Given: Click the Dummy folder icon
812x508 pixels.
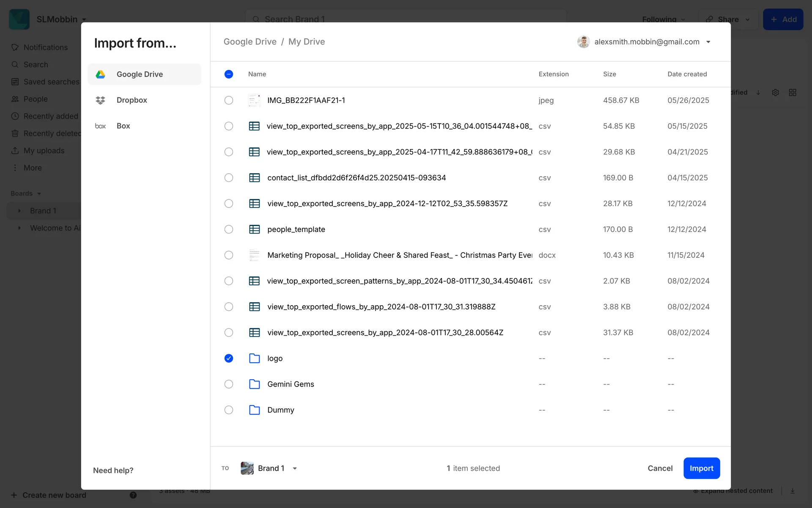Looking at the screenshot, I should point(254,410).
